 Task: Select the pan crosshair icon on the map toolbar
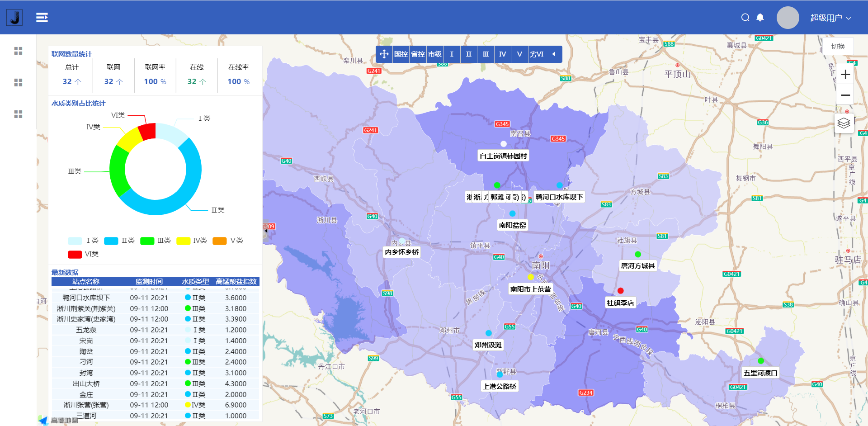[x=384, y=54]
